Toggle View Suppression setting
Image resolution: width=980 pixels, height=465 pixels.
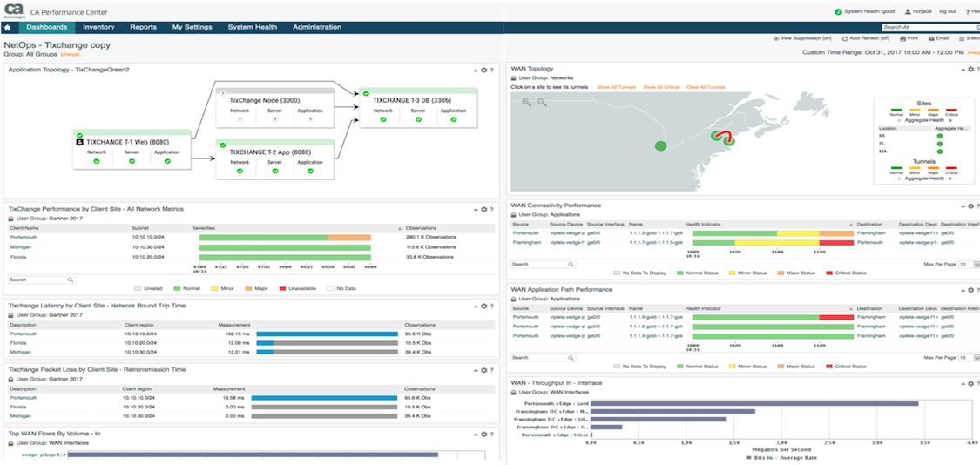[802, 38]
